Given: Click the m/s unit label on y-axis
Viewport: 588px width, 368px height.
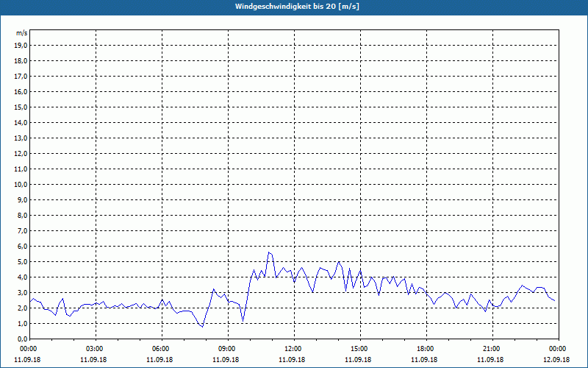Looking at the screenshot, I should (22, 33).
